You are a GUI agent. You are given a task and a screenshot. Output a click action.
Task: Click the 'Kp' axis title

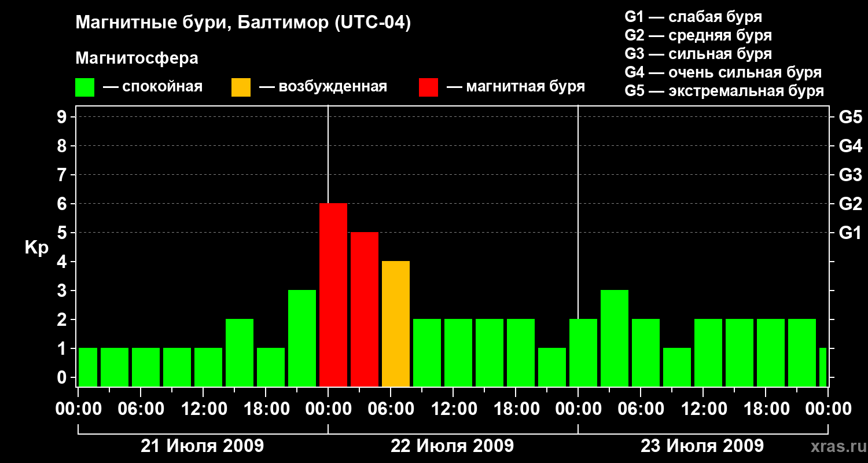click(x=36, y=248)
